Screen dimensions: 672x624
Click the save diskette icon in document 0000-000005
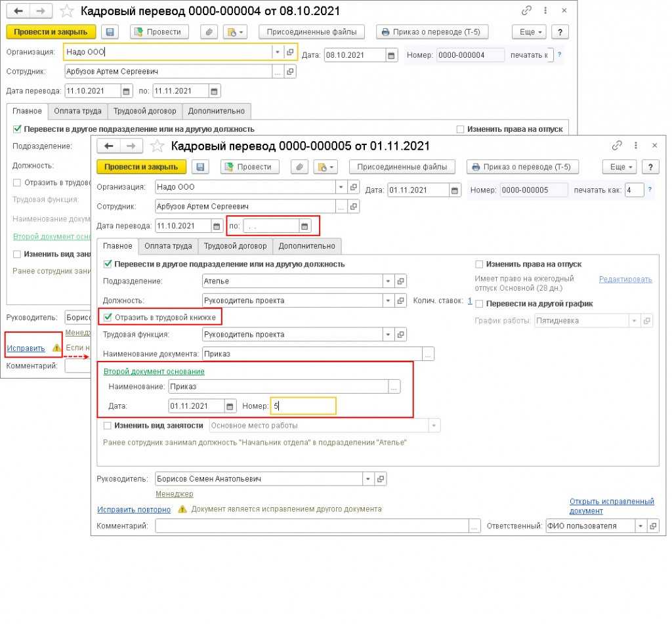tap(201, 167)
